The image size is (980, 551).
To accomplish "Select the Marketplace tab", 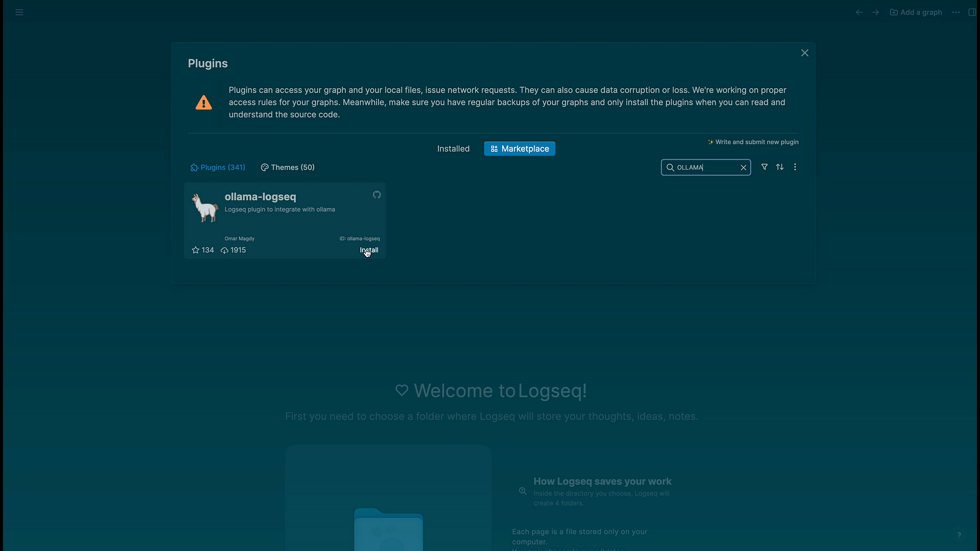I will point(519,149).
